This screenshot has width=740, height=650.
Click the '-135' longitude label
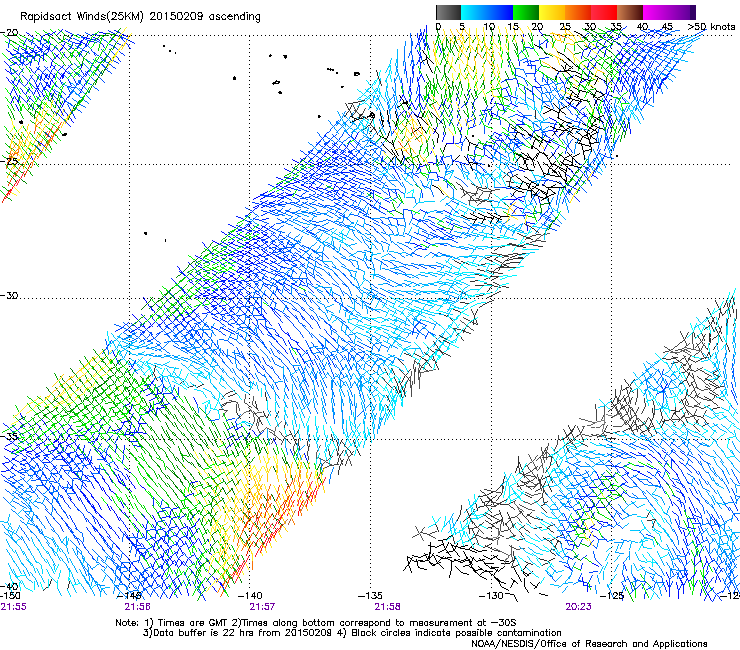tap(370, 596)
